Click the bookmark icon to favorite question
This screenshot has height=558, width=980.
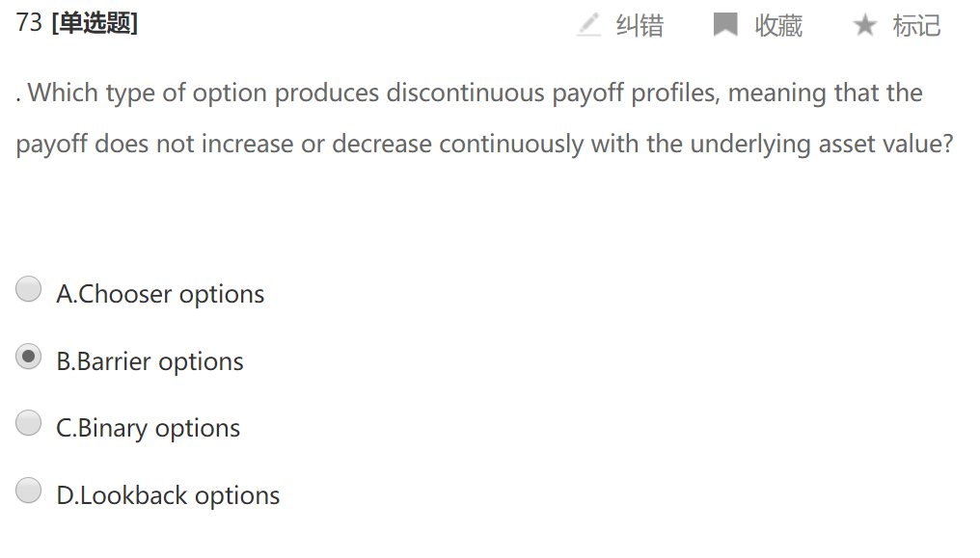725,25
